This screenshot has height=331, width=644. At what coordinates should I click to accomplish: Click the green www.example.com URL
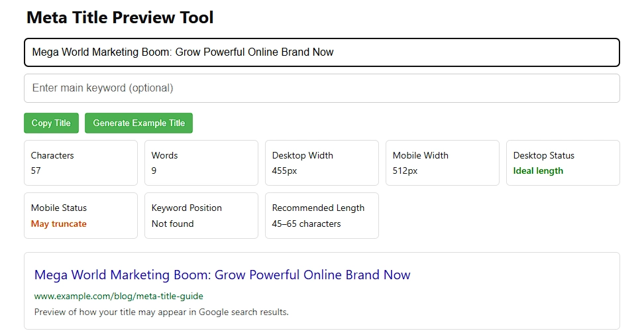point(119,296)
